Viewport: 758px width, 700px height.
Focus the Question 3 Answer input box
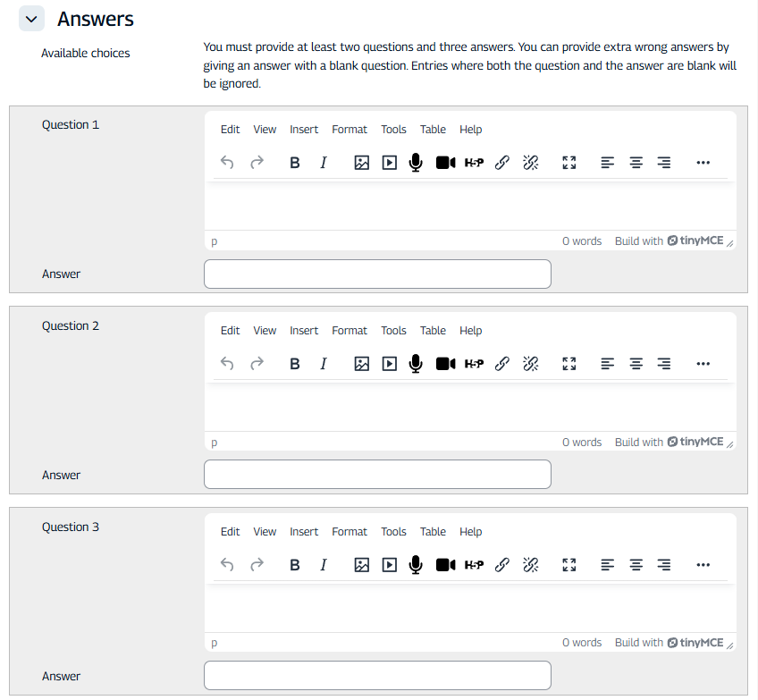pos(377,676)
